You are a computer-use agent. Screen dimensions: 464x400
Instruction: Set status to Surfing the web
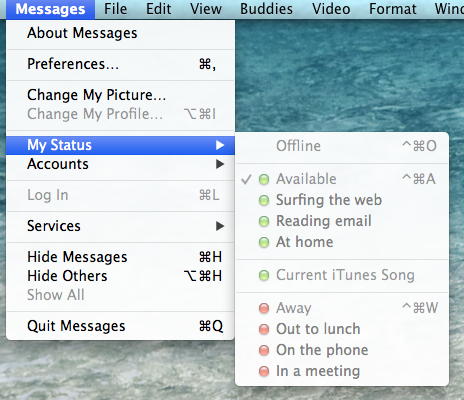[x=342, y=200]
